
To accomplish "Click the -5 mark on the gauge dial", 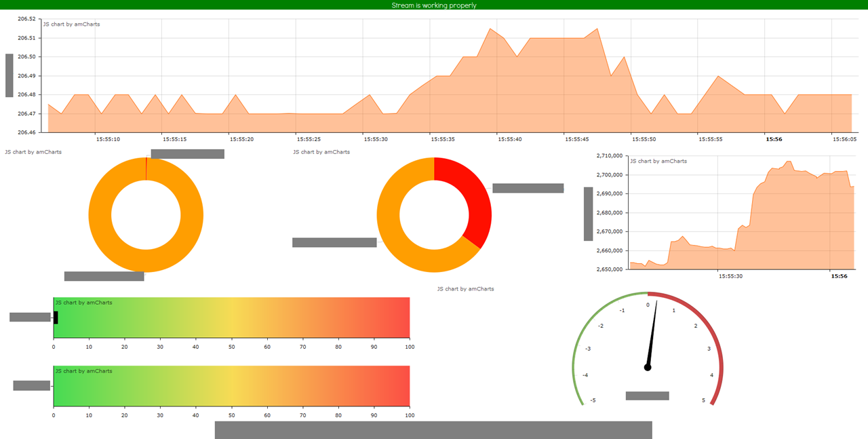I will (593, 400).
